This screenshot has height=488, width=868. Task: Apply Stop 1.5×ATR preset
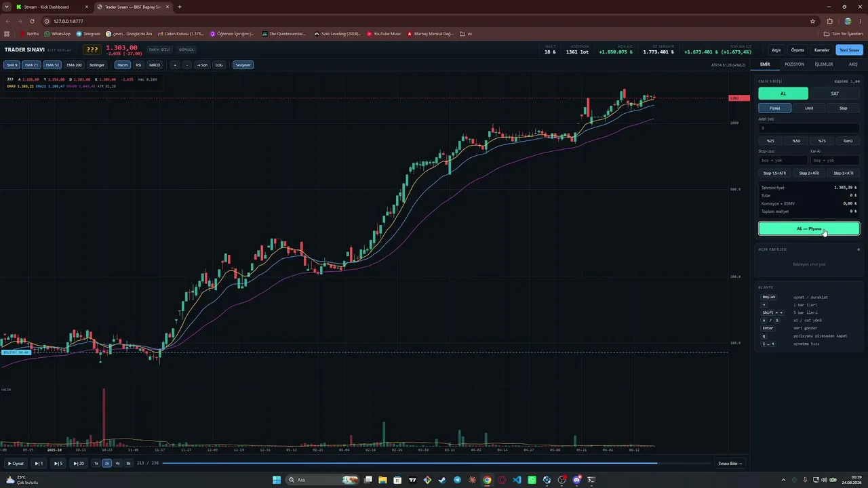click(774, 173)
